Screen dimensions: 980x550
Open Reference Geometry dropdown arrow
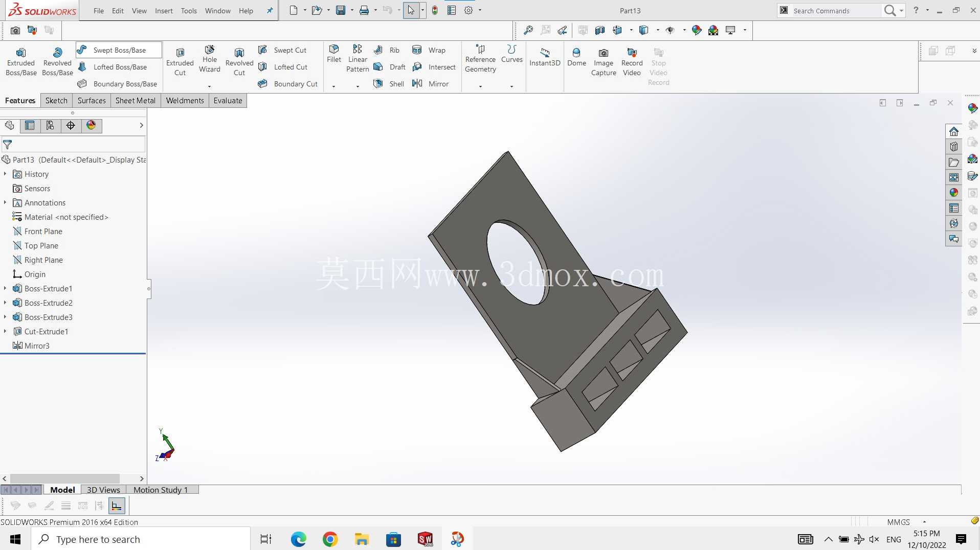click(480, 86)
